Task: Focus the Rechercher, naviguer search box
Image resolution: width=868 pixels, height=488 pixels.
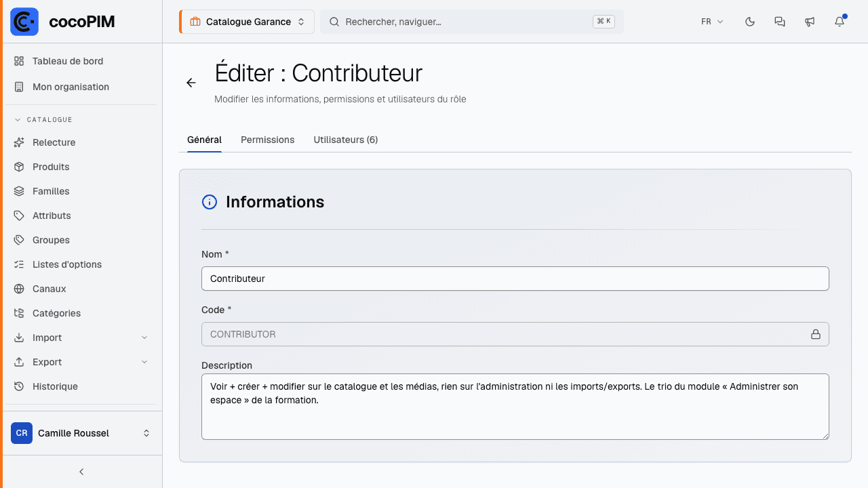Action: pyautogui.click(x=472, y=22)
